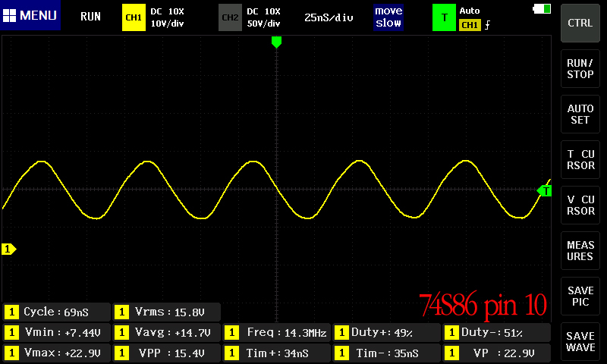The width and height of the screenshot is (607, 364).
Task: Click CH2 DC 10X 50V/div setting
Action: pos(263,17)
